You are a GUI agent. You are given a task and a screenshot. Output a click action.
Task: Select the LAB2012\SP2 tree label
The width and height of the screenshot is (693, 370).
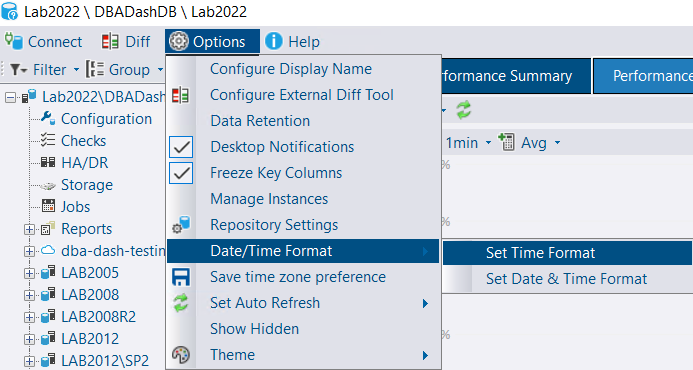click(x=105, y=361)
